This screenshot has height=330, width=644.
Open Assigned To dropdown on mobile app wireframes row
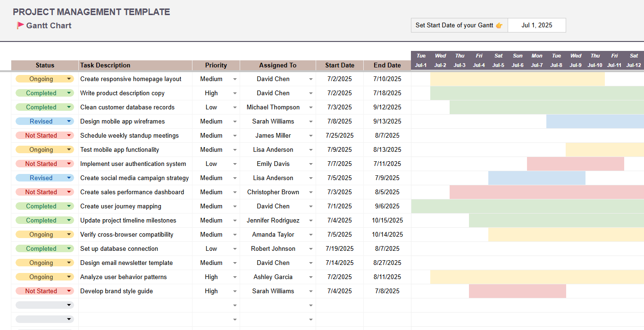point(310,121)
